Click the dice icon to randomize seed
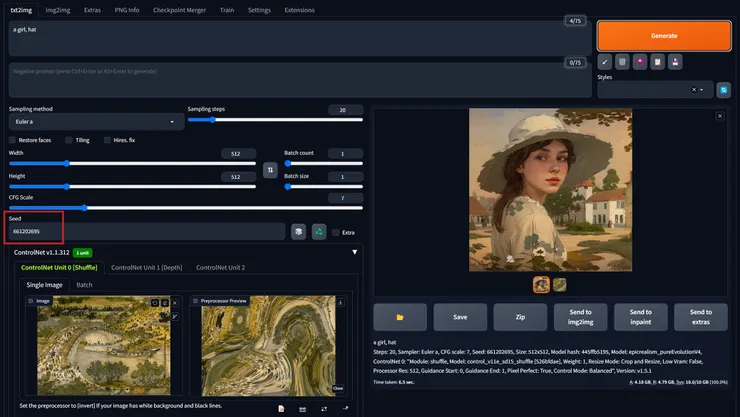Image resolution: width=740 pixels, height=417 pixels. 298,232
